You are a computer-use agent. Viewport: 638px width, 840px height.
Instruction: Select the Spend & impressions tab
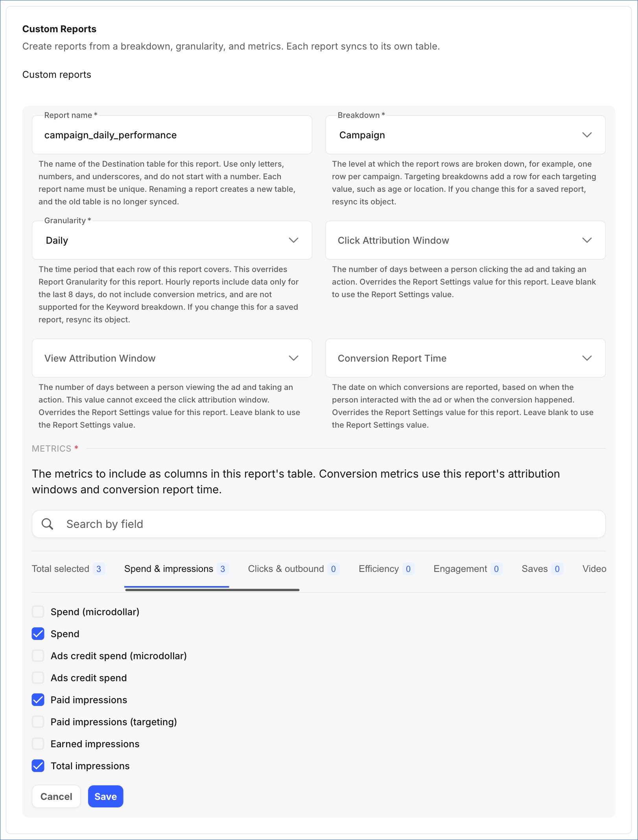click(177, 569)
